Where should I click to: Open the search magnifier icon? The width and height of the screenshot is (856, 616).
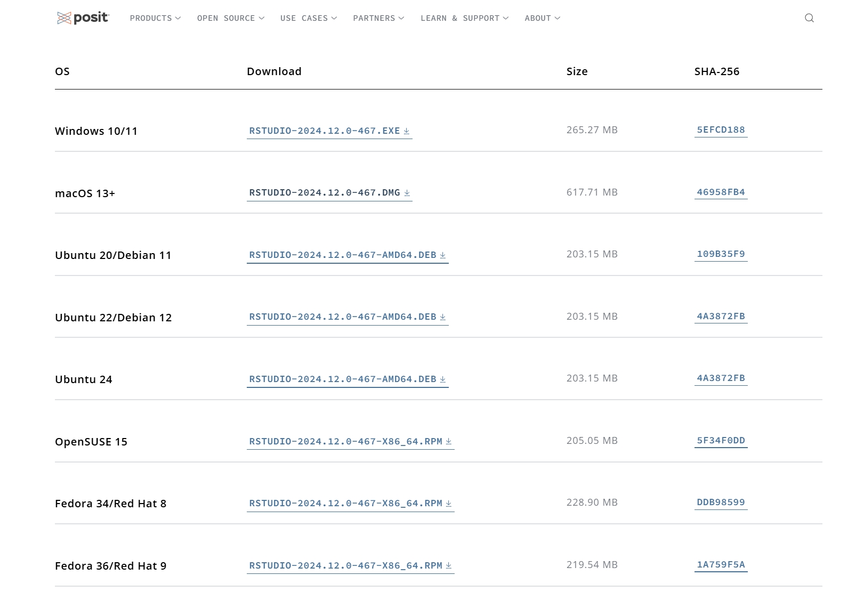(x=809, y=18)
